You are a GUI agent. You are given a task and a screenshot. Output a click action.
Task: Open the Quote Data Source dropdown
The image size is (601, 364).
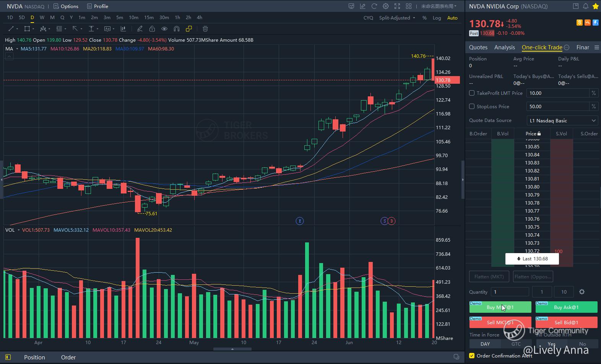click(x=562, y=120)
